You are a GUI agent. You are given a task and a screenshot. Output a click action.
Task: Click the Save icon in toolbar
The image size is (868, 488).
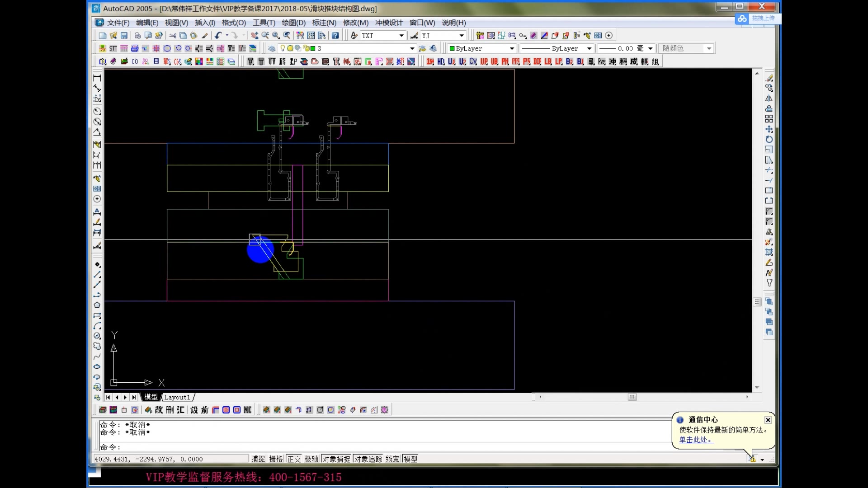point(124,35)
